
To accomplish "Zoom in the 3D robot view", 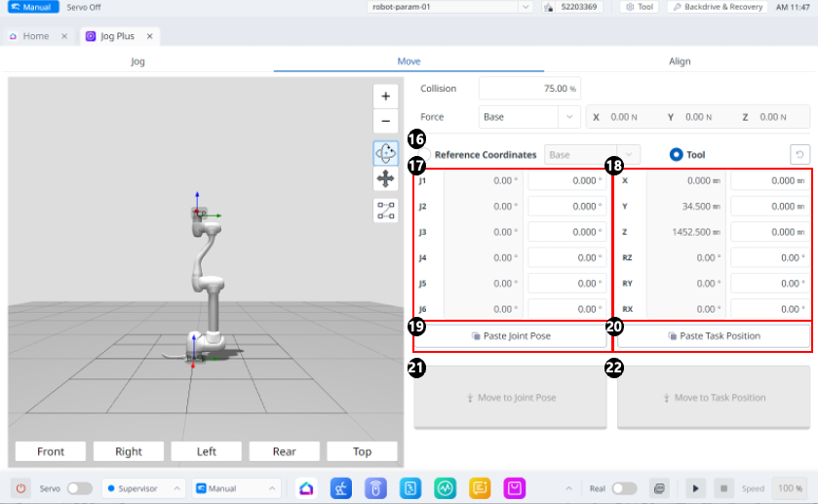I will 386,97.
